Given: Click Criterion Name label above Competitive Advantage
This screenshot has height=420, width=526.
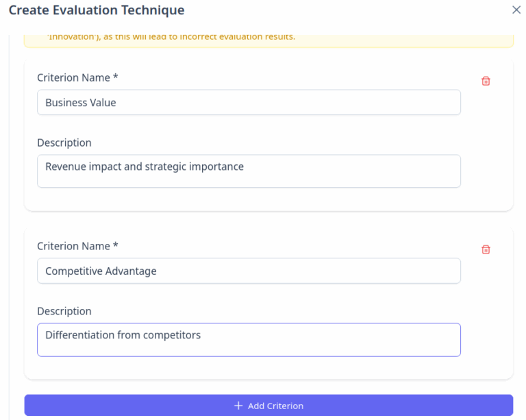Looking at the screenshot, I should tap(73, 246).
